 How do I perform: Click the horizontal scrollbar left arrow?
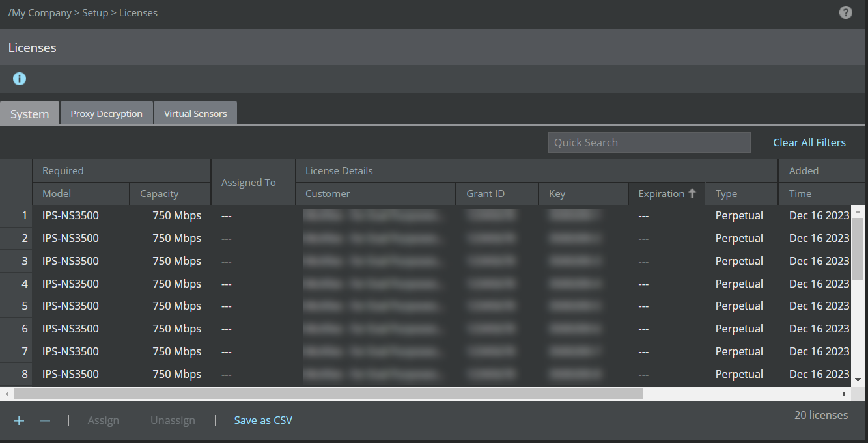coord(7,394)
